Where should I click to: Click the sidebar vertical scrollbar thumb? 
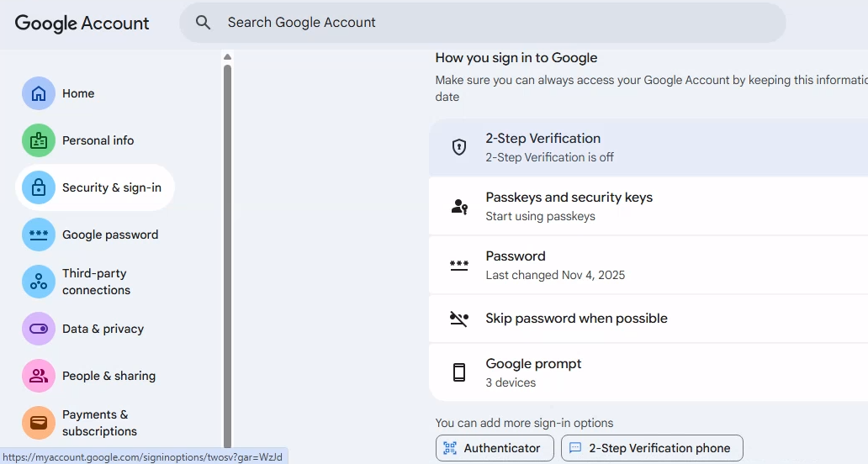pyautogui.click(x=228, y=256)
